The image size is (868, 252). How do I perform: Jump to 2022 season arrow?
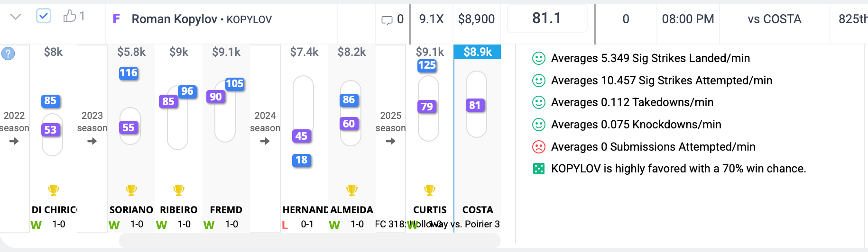point(14,141)
